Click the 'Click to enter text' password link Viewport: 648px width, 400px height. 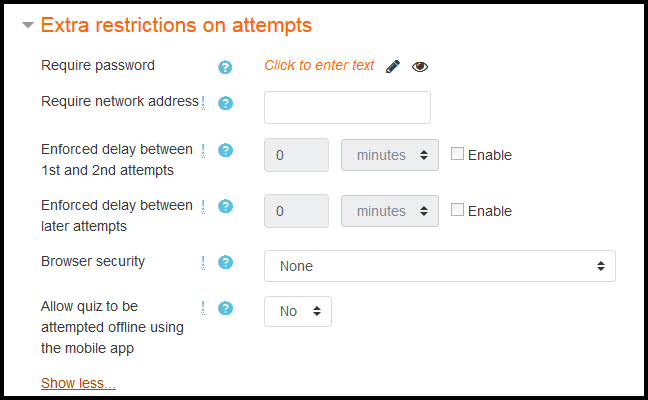(x=319, y=65)
